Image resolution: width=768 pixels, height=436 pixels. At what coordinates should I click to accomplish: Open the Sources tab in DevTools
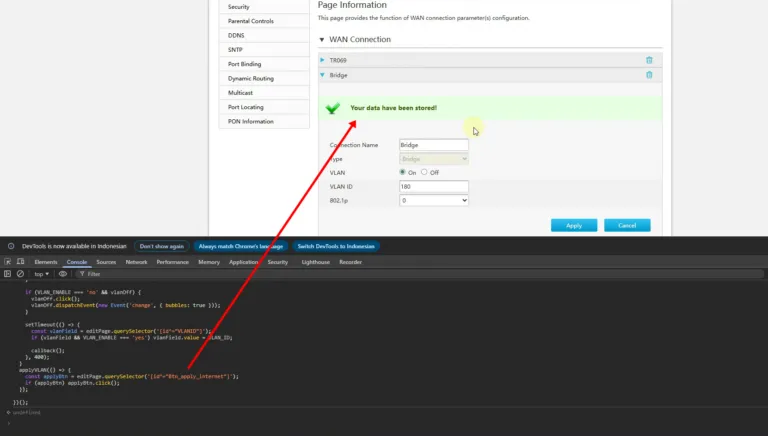(x=106, y=262)
